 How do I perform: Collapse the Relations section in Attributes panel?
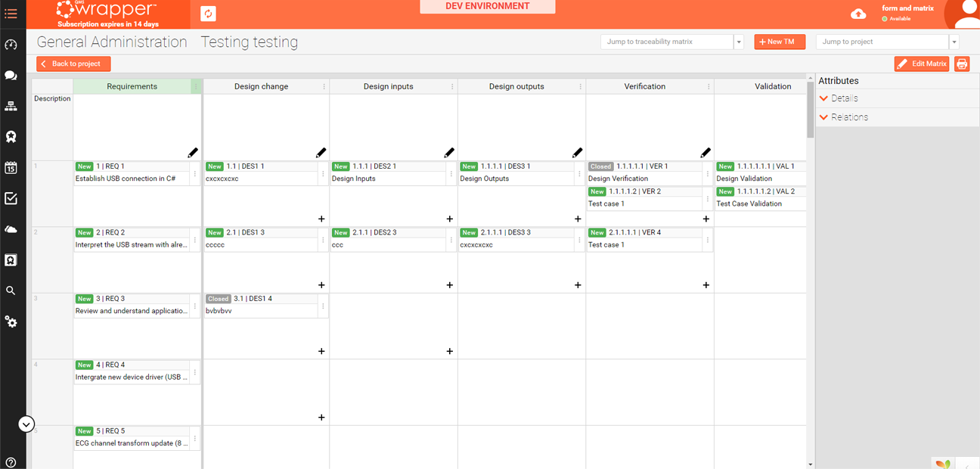823,117
